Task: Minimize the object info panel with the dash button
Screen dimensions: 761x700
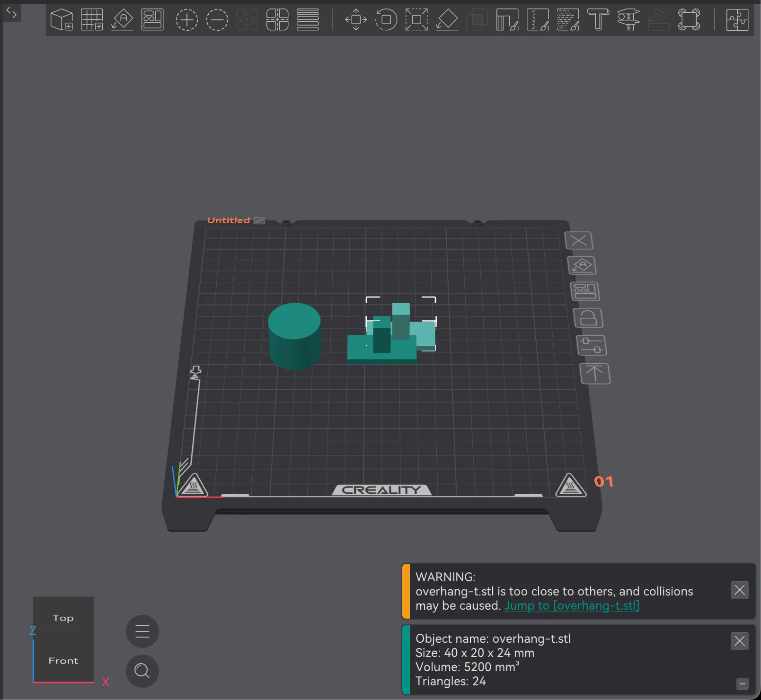Action: 743,684
